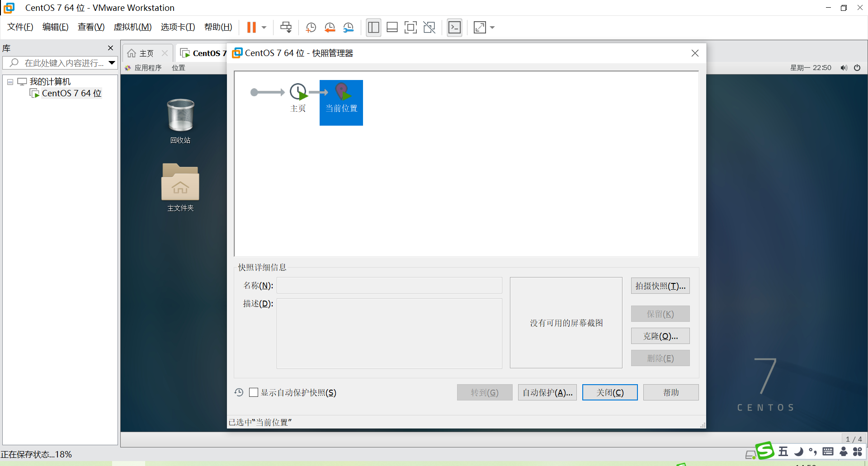The width and height of the screenshot is (868, 466).
Task: Click the Unity mode toolbar icon
Action: tap(429, 28)
